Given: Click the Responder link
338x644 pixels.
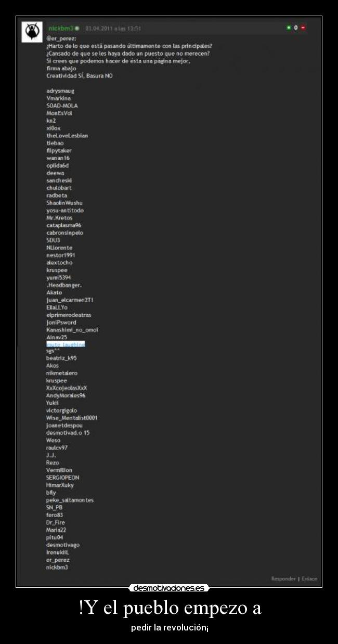Looking at the screenshot, I should [283, 578].
